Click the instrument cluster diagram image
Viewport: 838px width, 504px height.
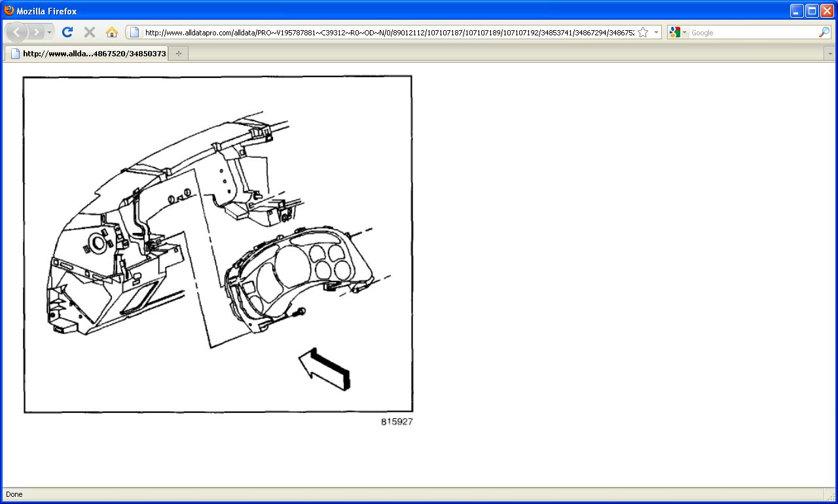[218, 244]
